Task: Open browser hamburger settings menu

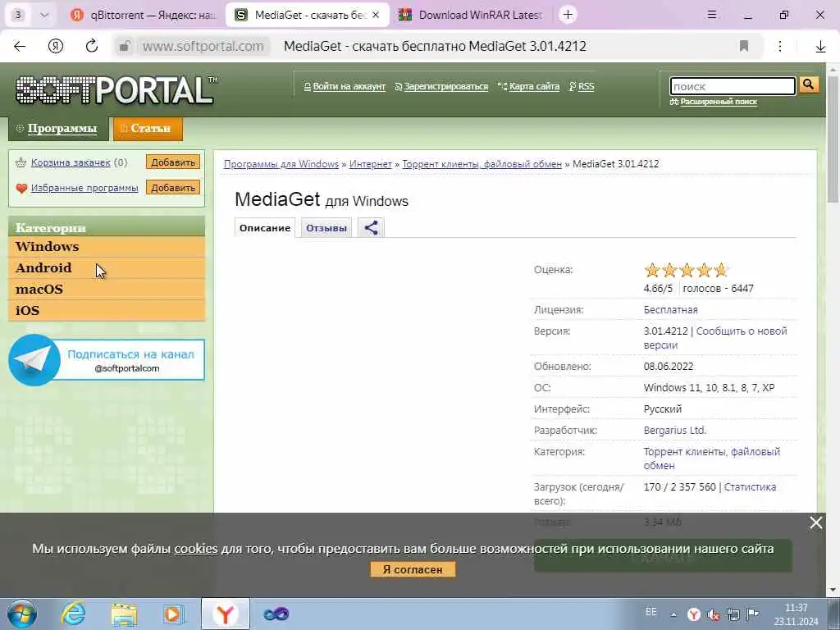Action: (x=711, y=15)
